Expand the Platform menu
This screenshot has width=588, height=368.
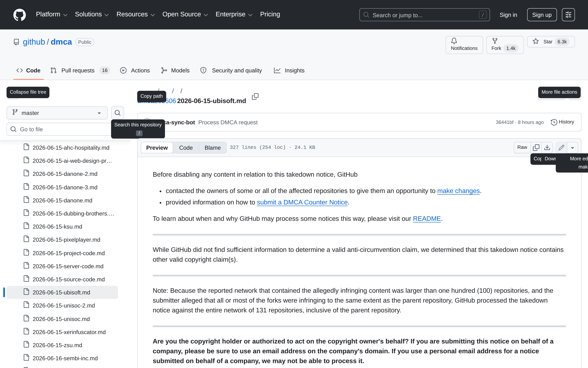coord(52,14)
